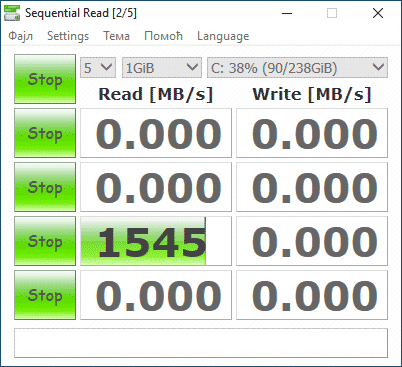Click the bottom row read value 0.000
Screen dimensions: 402x367
point(156,295)
